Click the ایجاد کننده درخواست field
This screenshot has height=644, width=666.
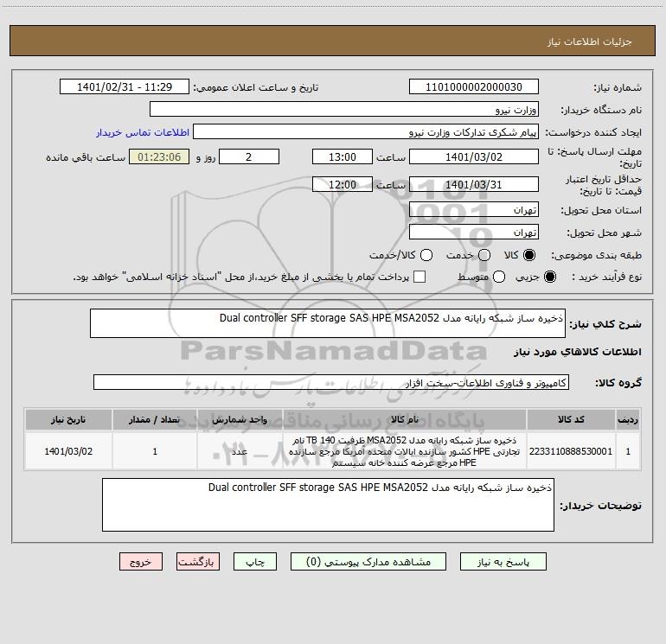(x=366, y=132)
